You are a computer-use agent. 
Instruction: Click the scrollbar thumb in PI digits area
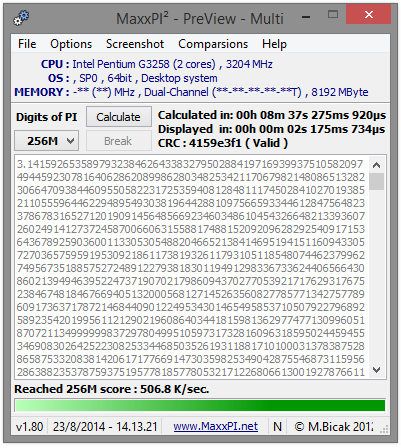[377, 182]
